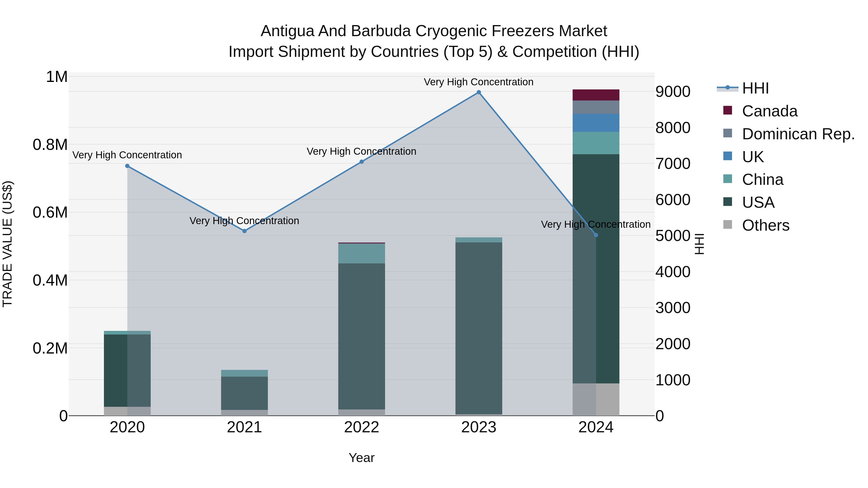This screenshot has width=868, height=488.
Task: Click the HHI peak point for 2023
Action: point(479,92)
